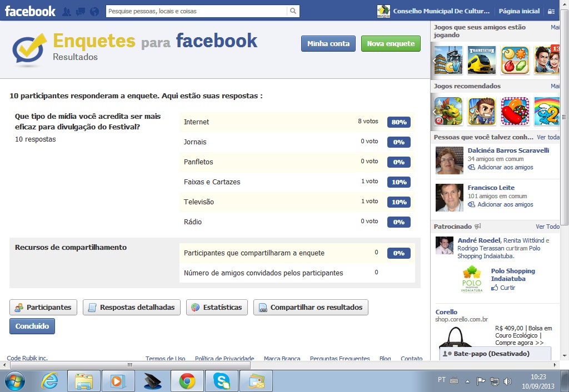Click the Enquetes checkmark logo
This screenshot has height=392, width=569.
pos(29,49)
